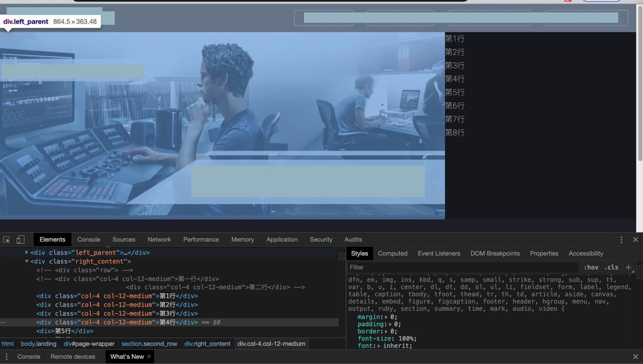Open the Application tab
643x364 pixels.
(282, 240)
